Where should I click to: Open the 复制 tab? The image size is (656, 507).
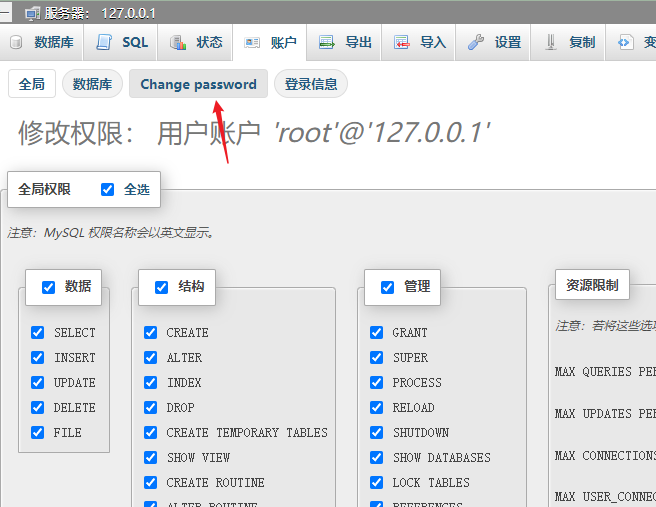click(567, 42)
